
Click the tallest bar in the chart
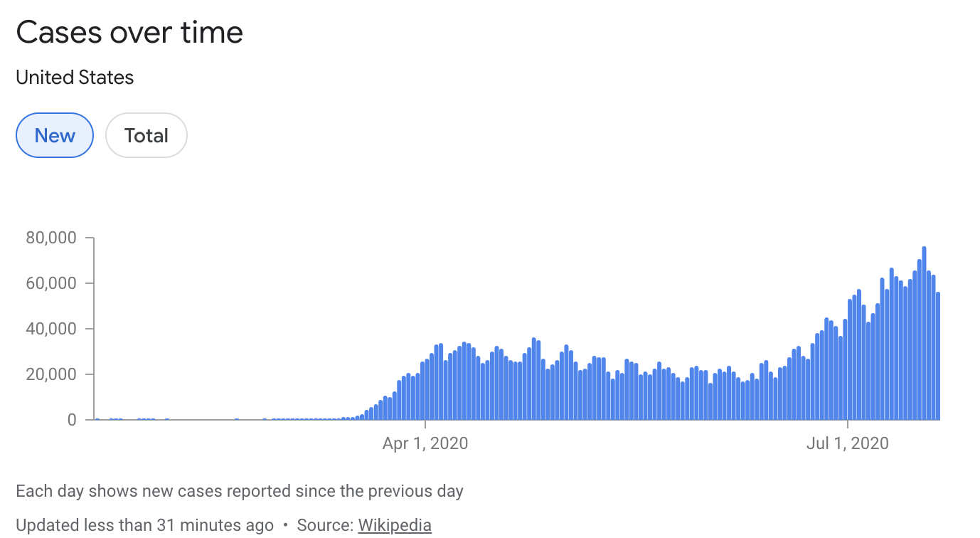pyautogui.click(x=924, y=333)
